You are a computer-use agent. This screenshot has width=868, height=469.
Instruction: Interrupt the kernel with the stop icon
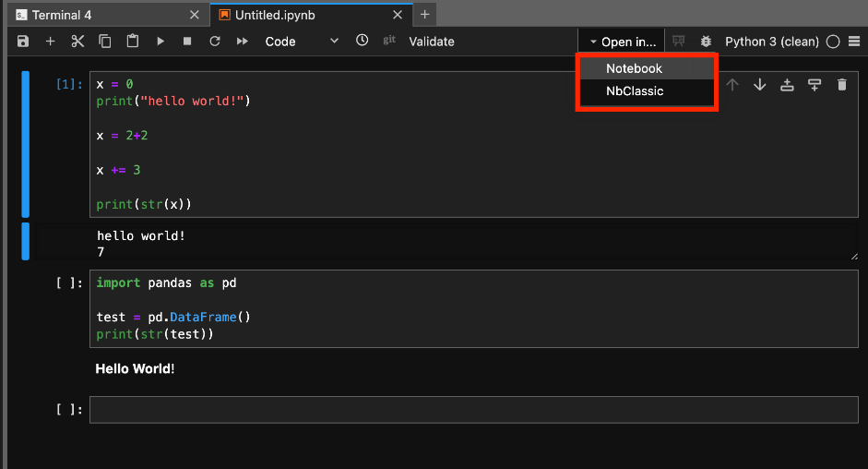click(x=187, y=41)
